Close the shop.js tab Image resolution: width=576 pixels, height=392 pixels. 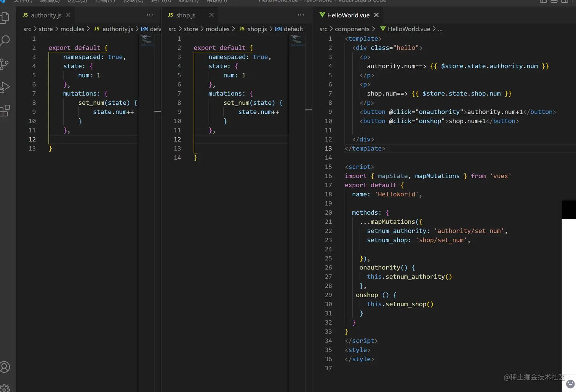(211, 15)
